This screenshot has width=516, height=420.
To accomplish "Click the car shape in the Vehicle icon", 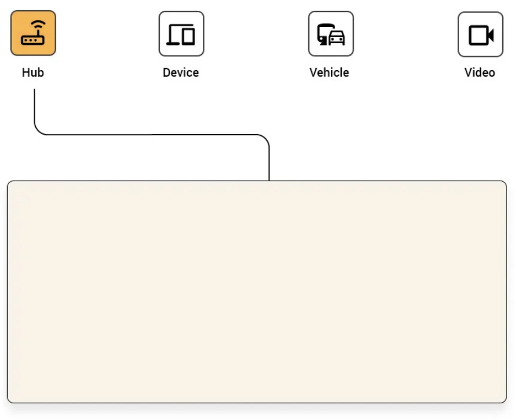I will pos(337,38).
